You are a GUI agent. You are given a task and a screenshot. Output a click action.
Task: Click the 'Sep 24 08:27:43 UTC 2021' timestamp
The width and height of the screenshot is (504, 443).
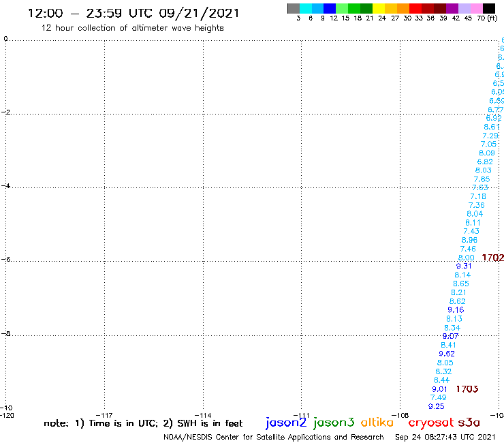[445, 437]
